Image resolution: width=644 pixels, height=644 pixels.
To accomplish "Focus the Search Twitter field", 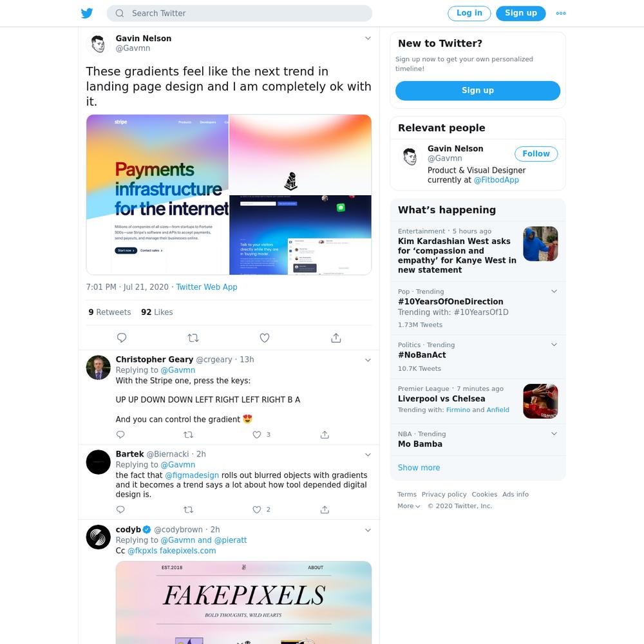I will pyautogui.click(x=240, y=13).
